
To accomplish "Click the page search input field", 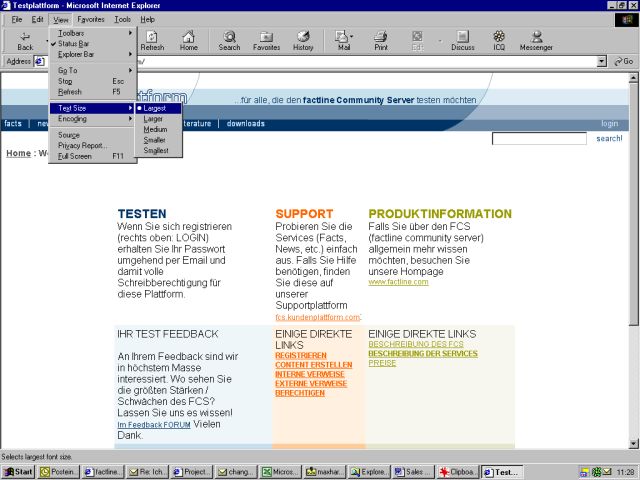I will (x=538, y=139).
